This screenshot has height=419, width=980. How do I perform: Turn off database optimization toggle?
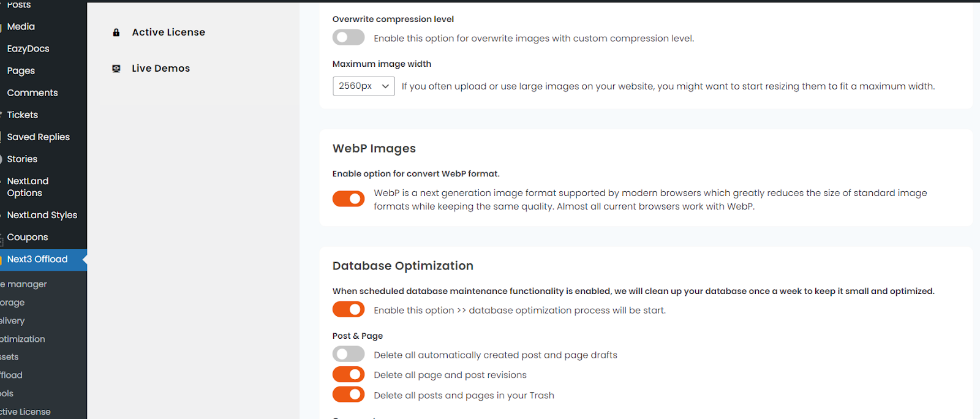349,309
